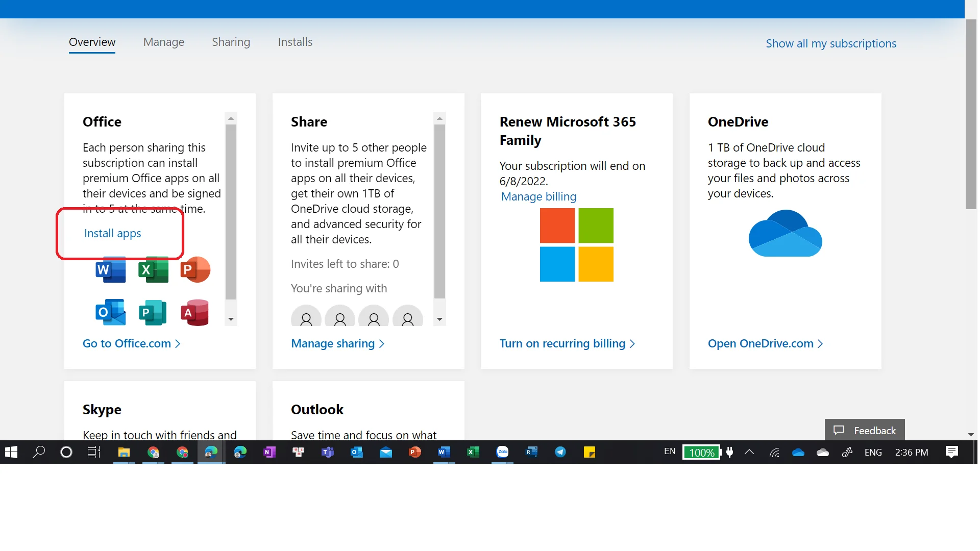Image resolution: width=980 pixels, height=551 pixels.
Task: Switch to the Installs tab
Action: tap(295, 42)
